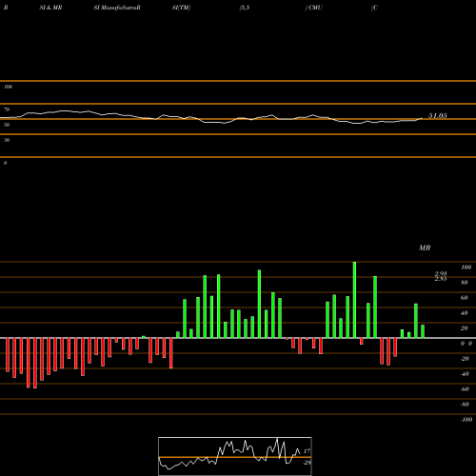This screenshot has height=476, width=476.
Task: Click the RSI axis label 70
Action: (7, 109)
